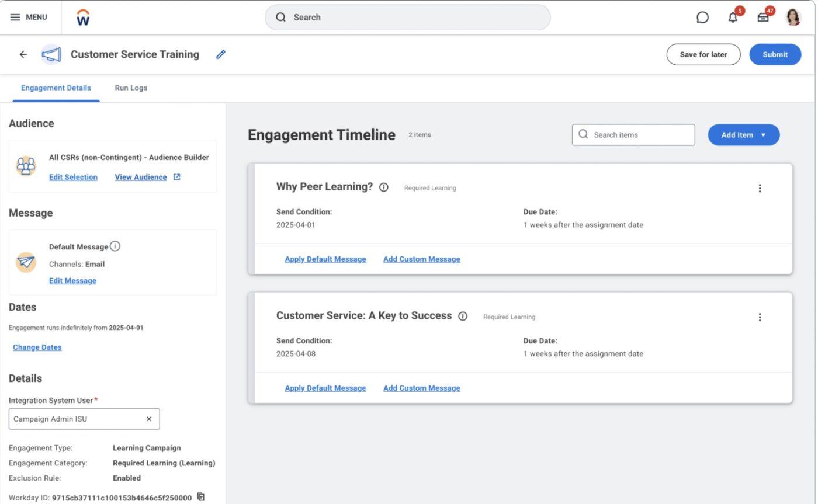This screenshot has width=818, height=504.
Task: Select the Engagement Details tab
Action: pyautogui.click(x=56, y=88)
